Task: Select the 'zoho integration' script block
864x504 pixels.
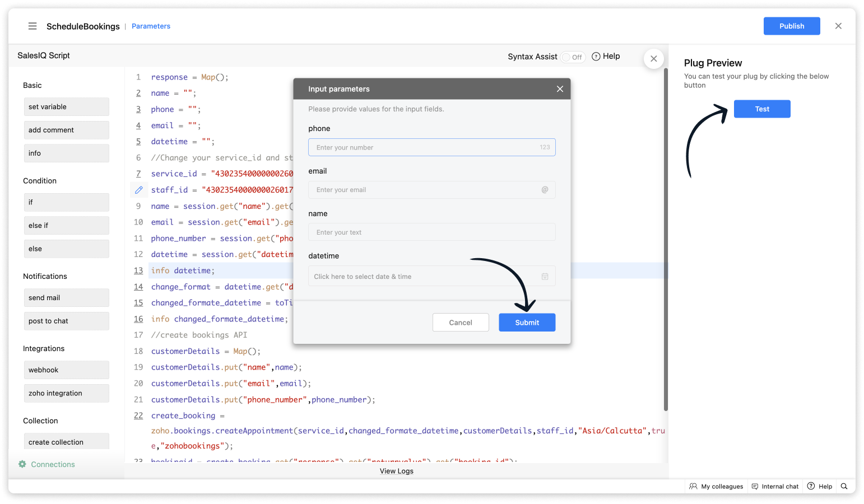Action: pyautogui.click(x=66, y=393)
